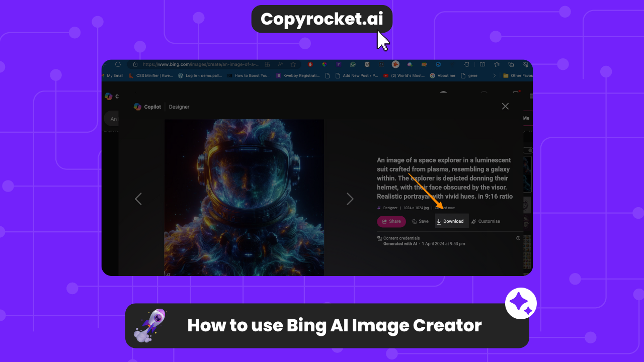The image size is (644, 362).
Task: Go to the previous image arrow
Action: [138, 199]
